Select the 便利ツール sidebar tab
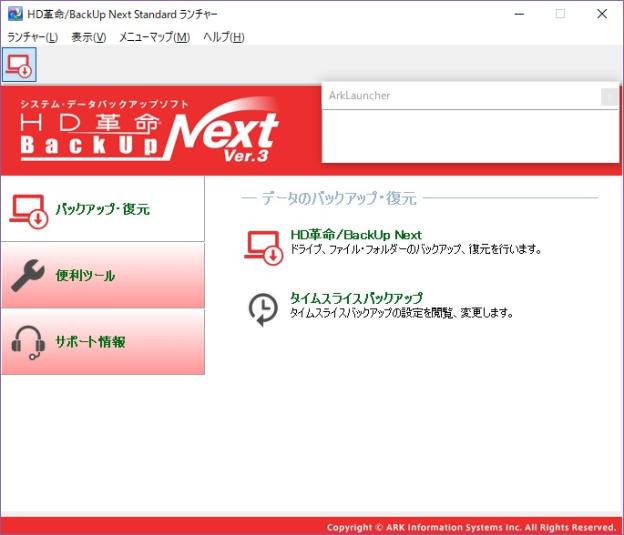The height and width of the screenshot is (535, 624). tap(103, 275)
